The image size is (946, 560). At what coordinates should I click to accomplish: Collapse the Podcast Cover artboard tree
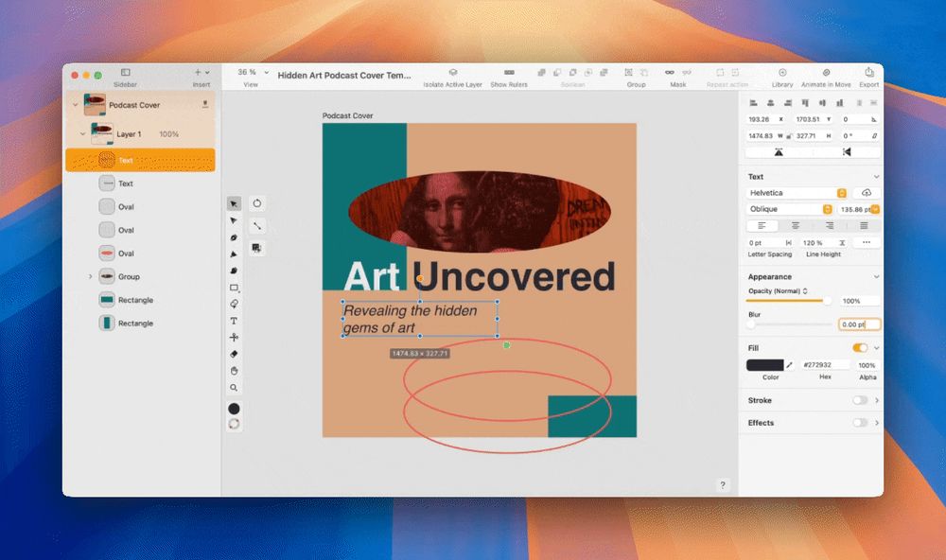pyautogui.click(x=75, y=105)
